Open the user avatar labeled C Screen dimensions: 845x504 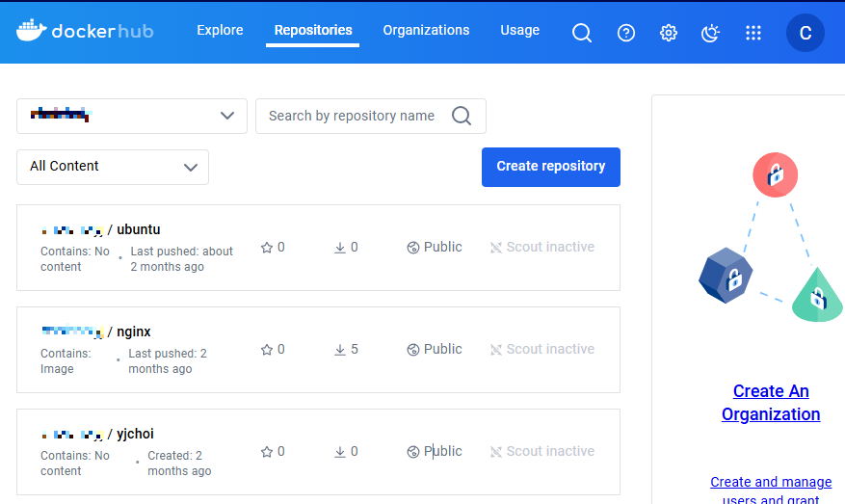pos(805,33)
